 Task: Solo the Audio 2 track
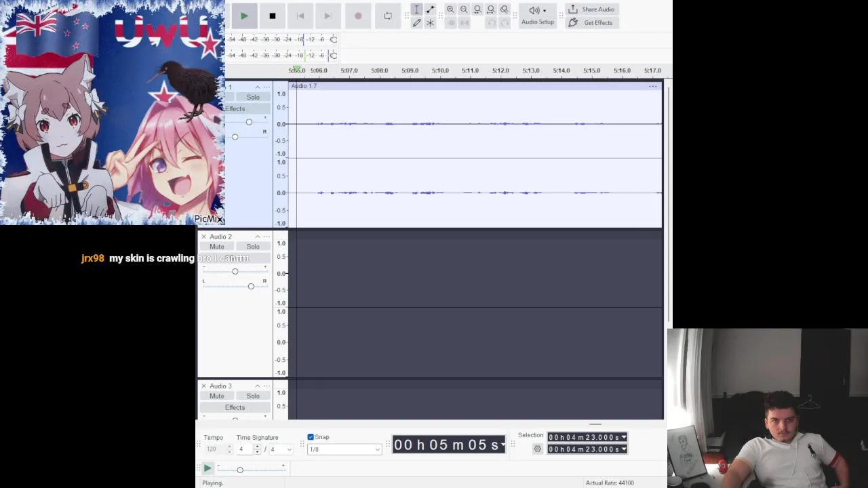point(253,247)
